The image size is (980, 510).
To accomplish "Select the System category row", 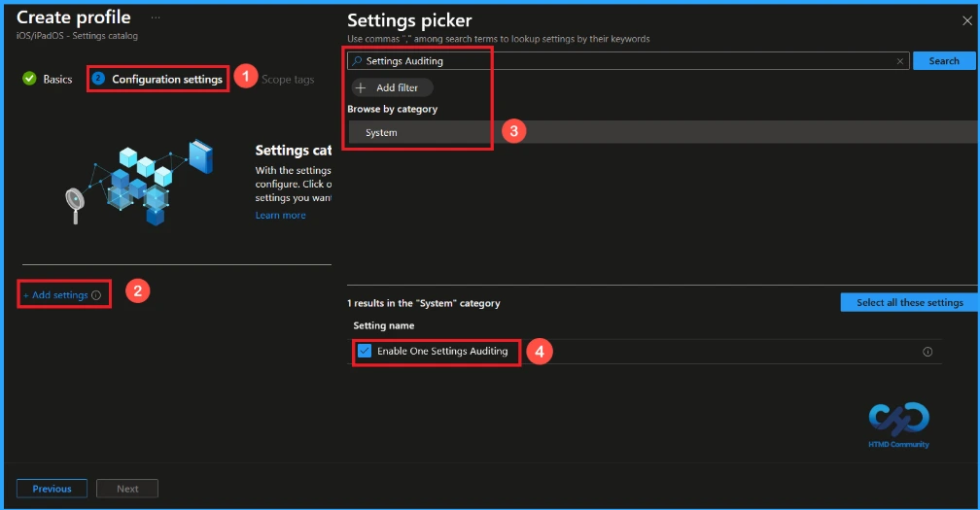I will click(x=662, y=132).
